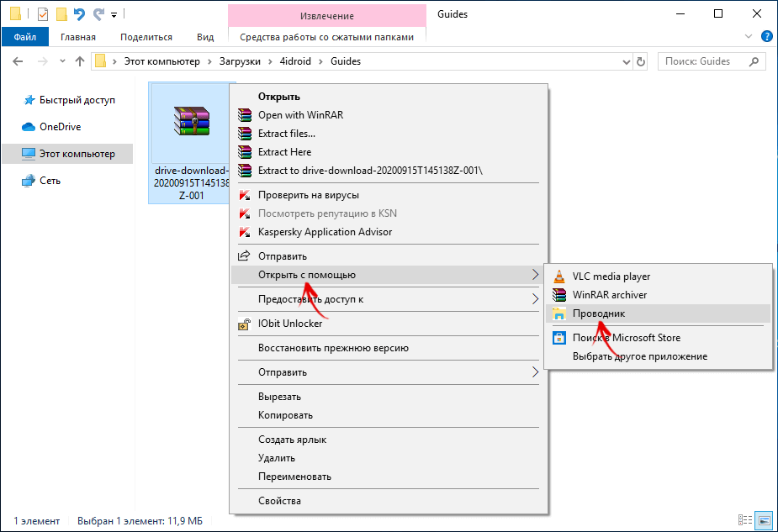Screen dimensions: 778x532
Task: Click the Help question mark icon
Action: click(x=766, y=37)
